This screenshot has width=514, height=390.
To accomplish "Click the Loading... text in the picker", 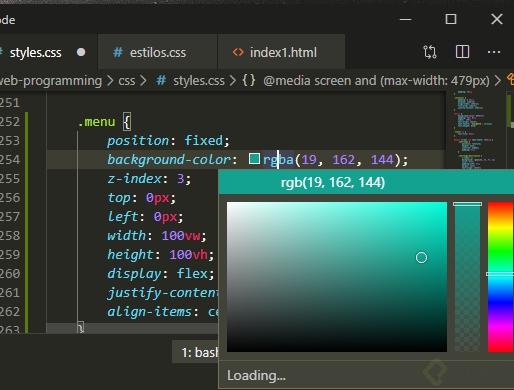I will tap(256, 375).
